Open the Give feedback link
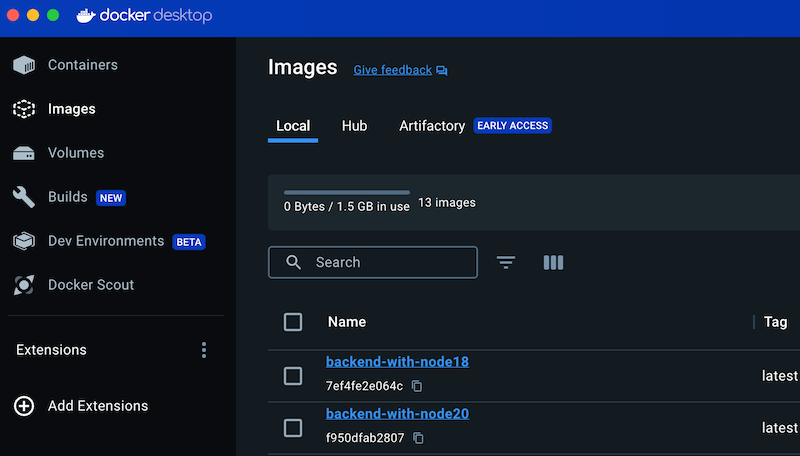This screenshot has height=456, width=800. pos(392,70)
